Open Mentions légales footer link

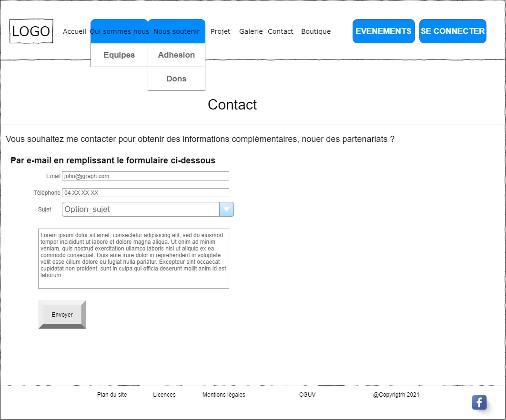(223, 395)
